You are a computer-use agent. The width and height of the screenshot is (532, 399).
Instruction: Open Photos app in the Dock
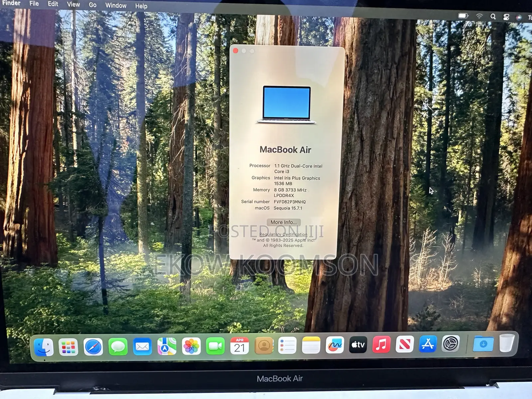(191, 346)
